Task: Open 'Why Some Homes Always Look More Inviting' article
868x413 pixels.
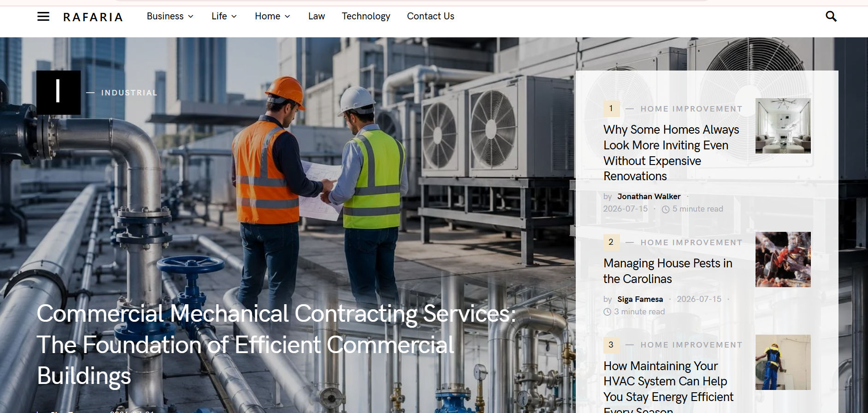Action: coord(671,153)
